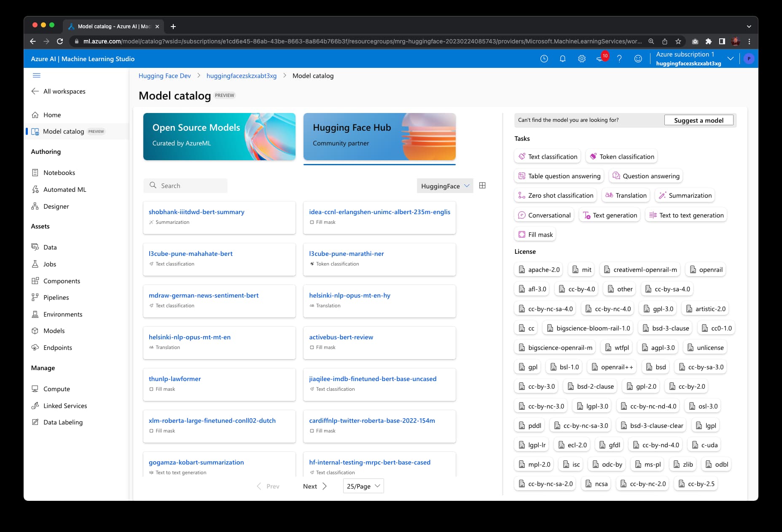Return to All workspaces
782x532 pixels.
pos(58,91)
